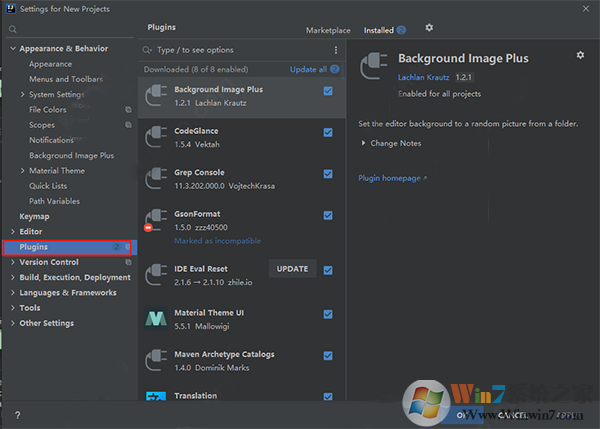
Task: Expand the System Settings node
Action: [x=22, y=94]
